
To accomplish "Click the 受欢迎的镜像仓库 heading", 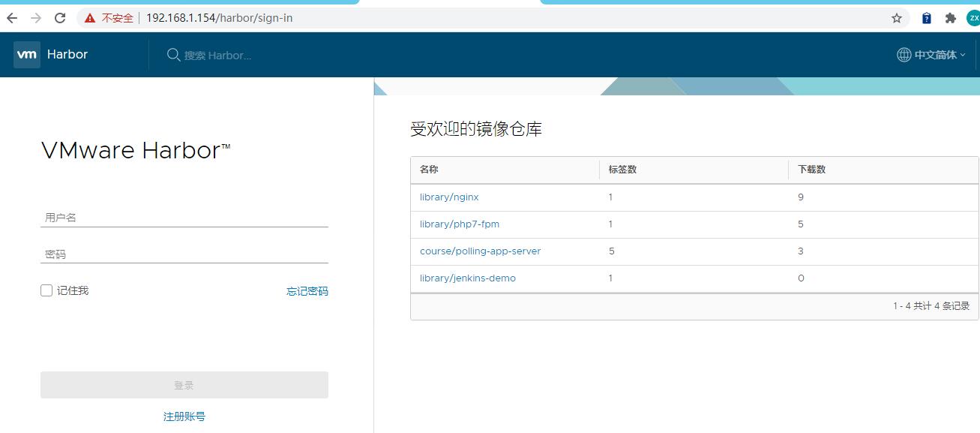I will (x=476, y=129).
